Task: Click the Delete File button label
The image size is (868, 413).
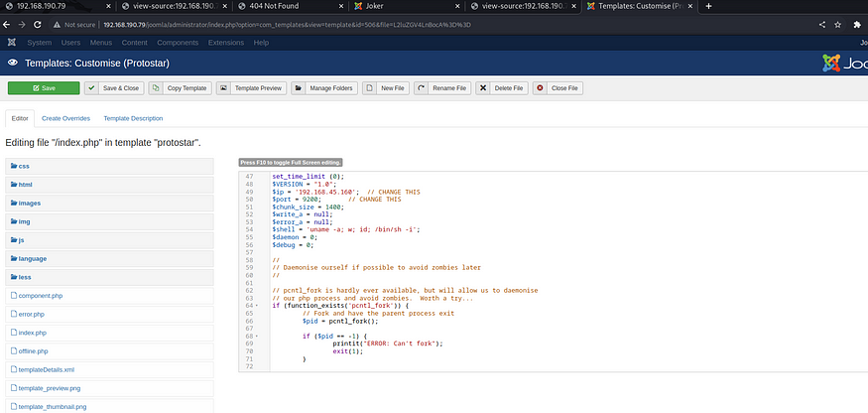Action: (509, 88)
